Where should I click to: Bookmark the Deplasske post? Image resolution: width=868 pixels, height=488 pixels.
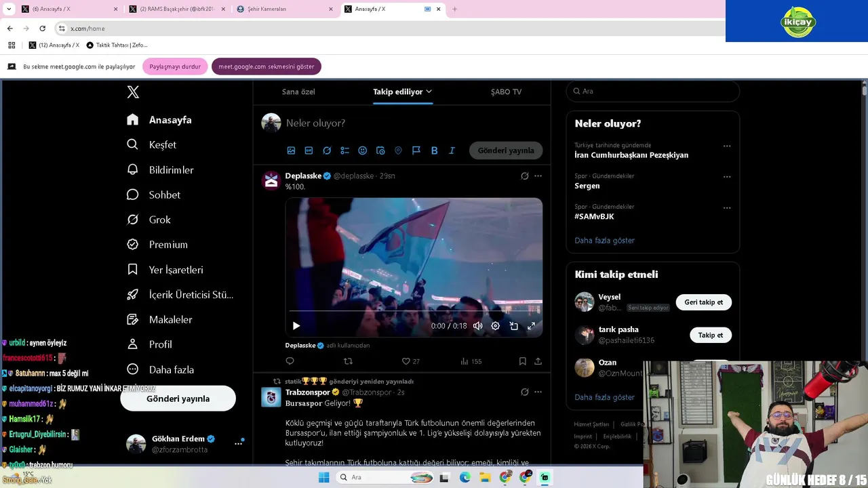pyautogui.click(x=522, y=361)
